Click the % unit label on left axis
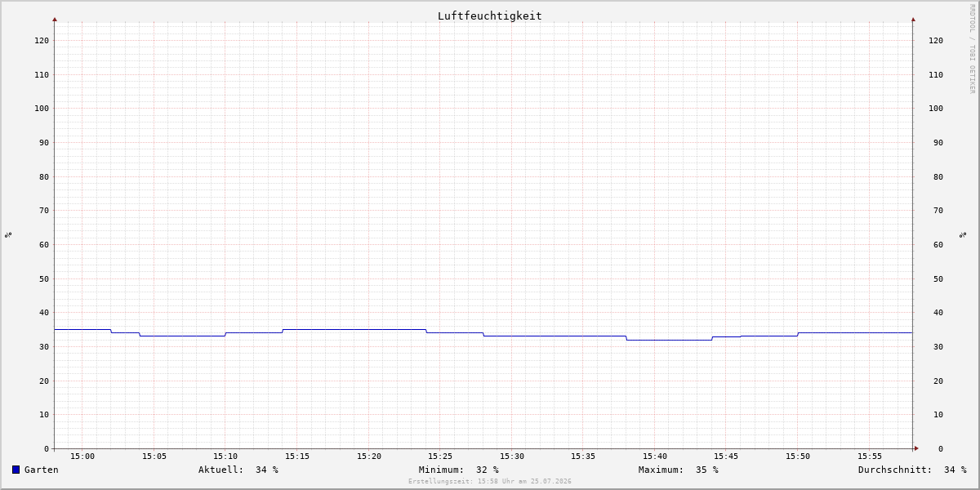The image size is (980, 490). [8, 234]
